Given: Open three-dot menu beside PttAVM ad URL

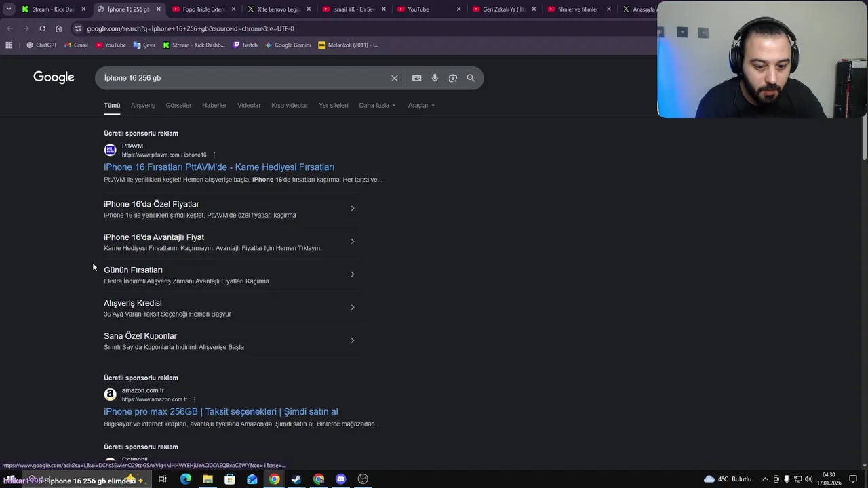Looking at the screenshot, I should click(x=214, y=155).
